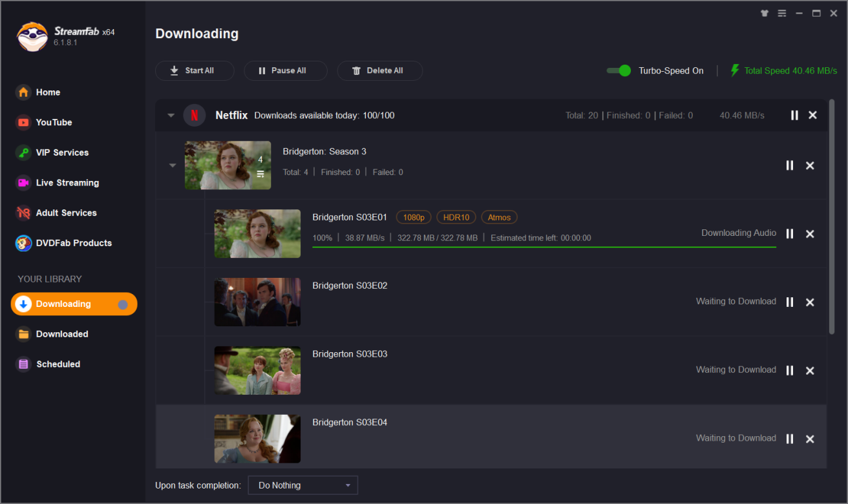Remove the Netflix download group with X icon
This screenshot has height=504, width=848.
pyautogui.click(x=812, y=115)
